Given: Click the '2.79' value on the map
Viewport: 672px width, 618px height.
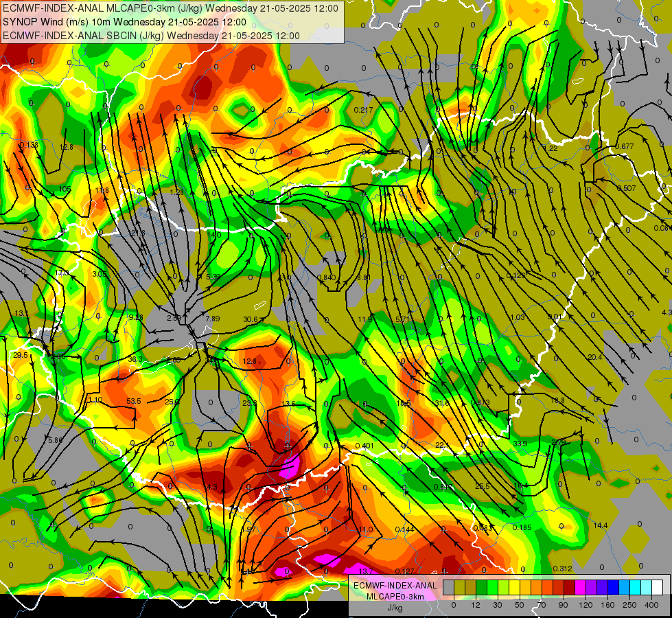Looking at the screenshot, I should tap(559, 442).
